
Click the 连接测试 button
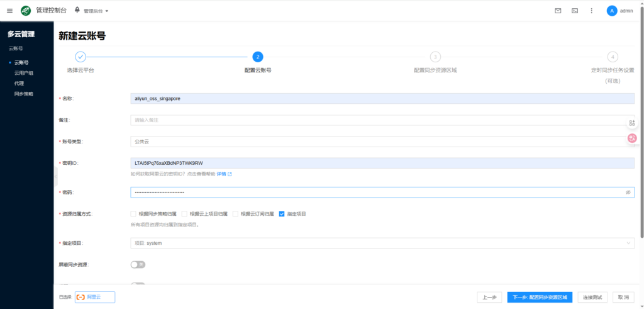[592, 297]
